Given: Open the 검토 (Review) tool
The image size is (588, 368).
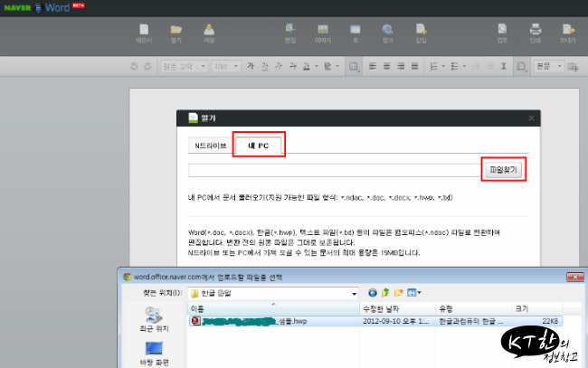Looking at the screenshot, I should [x=502, y=33].
